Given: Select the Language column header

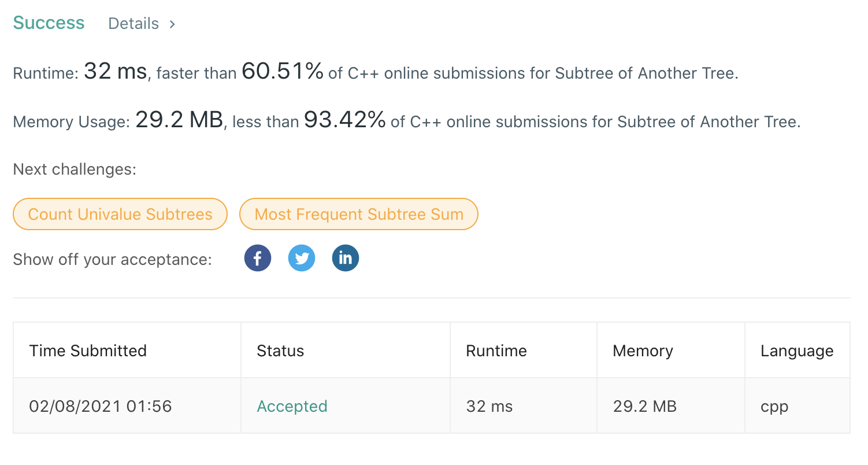Looking at the screenshot, I should click(x=797, y=350).
